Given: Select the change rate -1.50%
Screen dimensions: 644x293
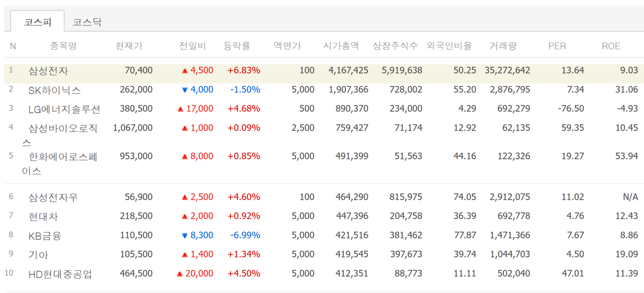Looking at the screenshot, I should (245, 90).
